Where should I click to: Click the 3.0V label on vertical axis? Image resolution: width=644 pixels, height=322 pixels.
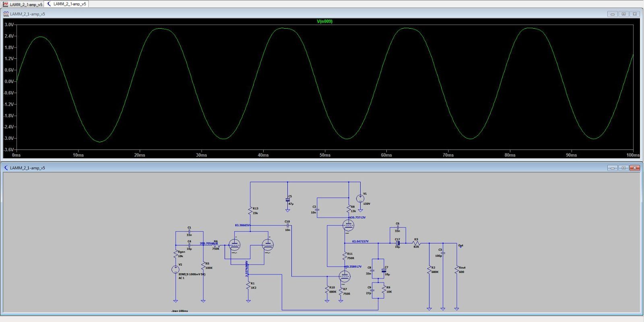[9, 25]
